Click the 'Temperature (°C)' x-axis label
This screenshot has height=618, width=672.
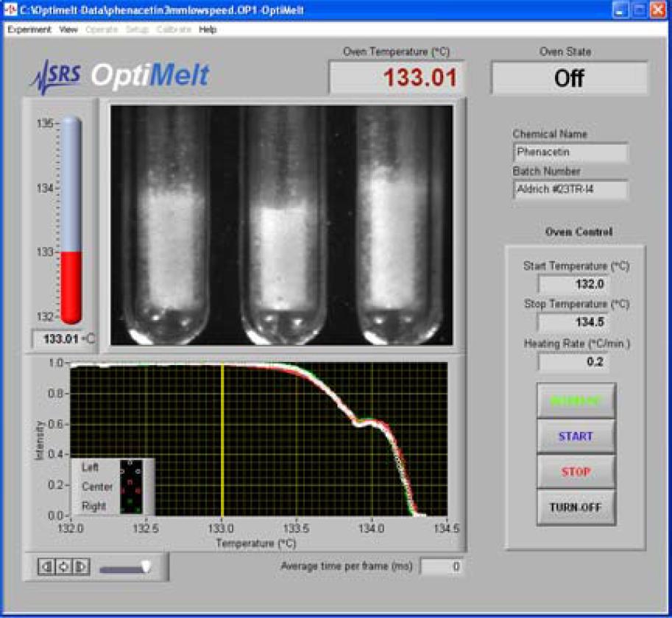tap(256, 544)
